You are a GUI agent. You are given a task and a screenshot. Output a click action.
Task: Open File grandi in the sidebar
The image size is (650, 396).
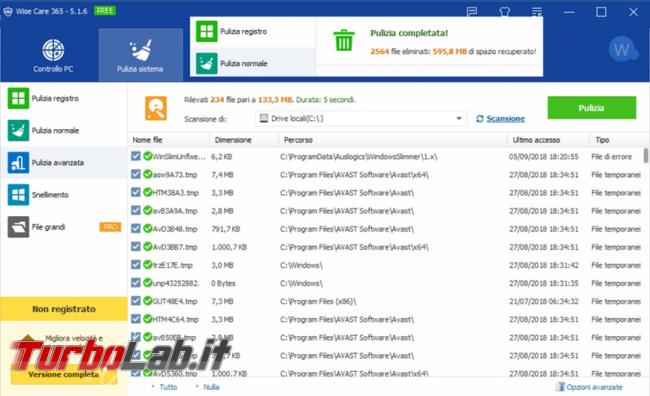(64, 227)
